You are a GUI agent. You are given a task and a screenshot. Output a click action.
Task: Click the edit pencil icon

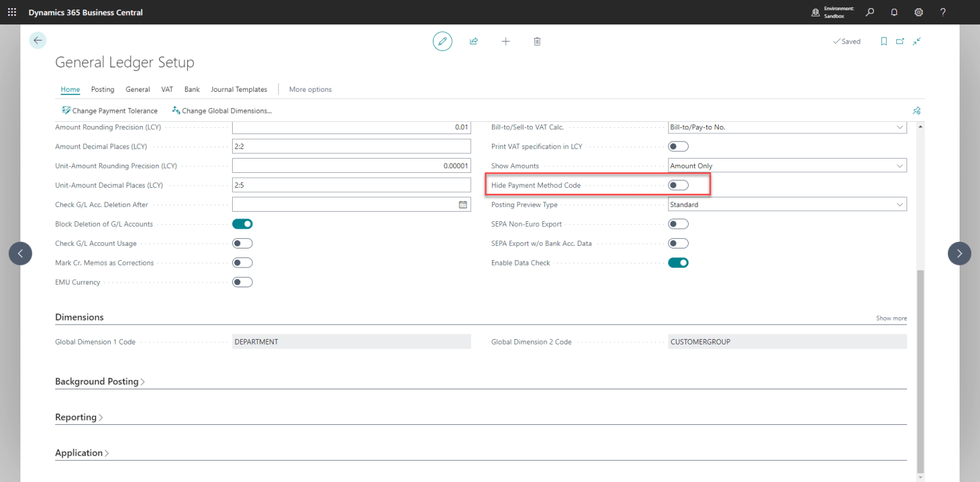pyautogui.click(x=442, y=42)
